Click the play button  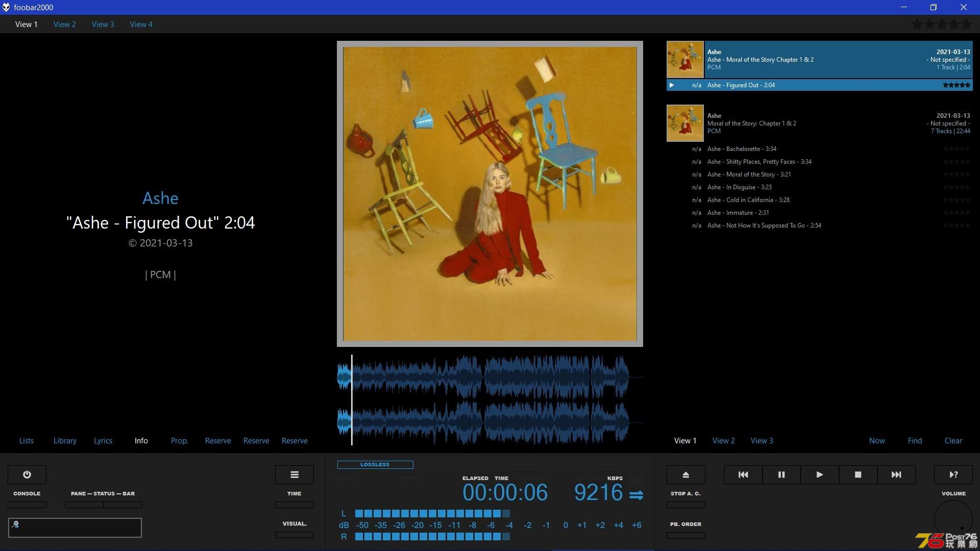[x=820, y=474]
